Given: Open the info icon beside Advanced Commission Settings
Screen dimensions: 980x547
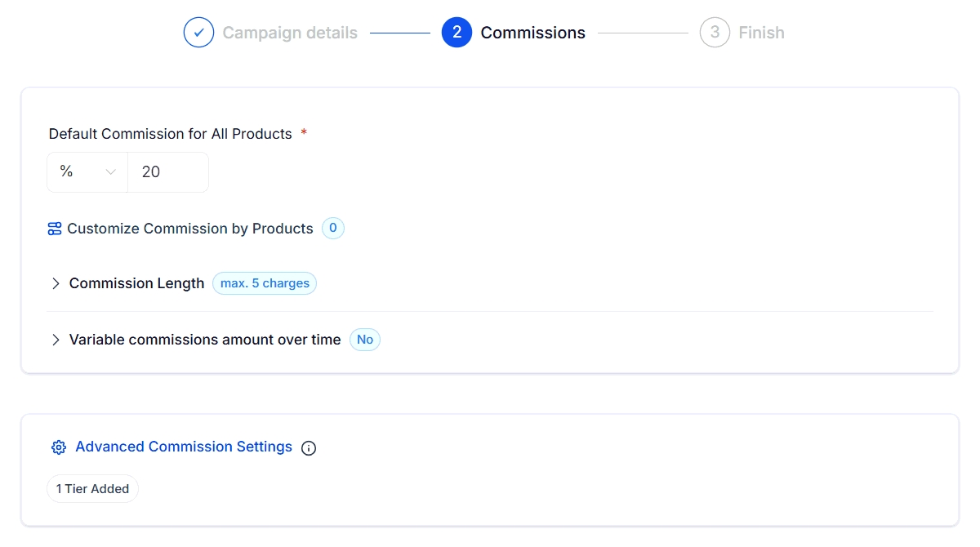Looking at the screenshot, I should [309, 447].
